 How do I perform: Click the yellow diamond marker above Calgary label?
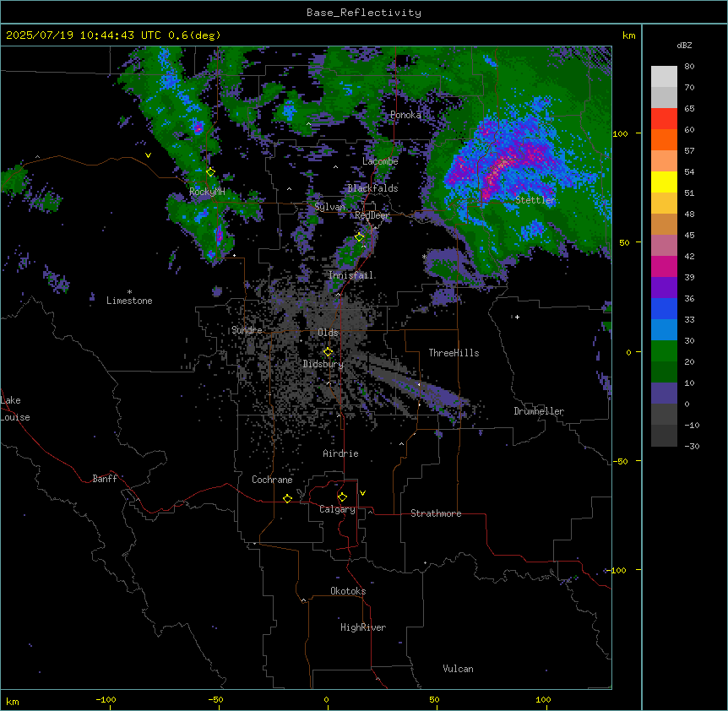click(x=342, y=497)
